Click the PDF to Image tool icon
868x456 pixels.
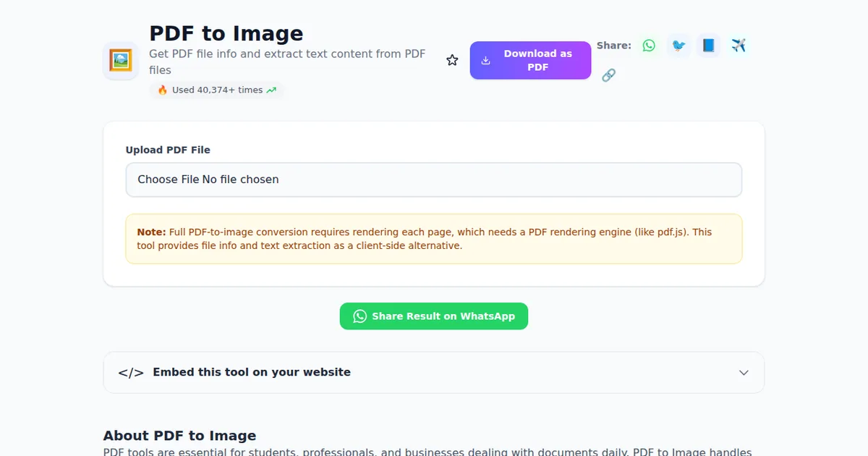click(120, 60)
